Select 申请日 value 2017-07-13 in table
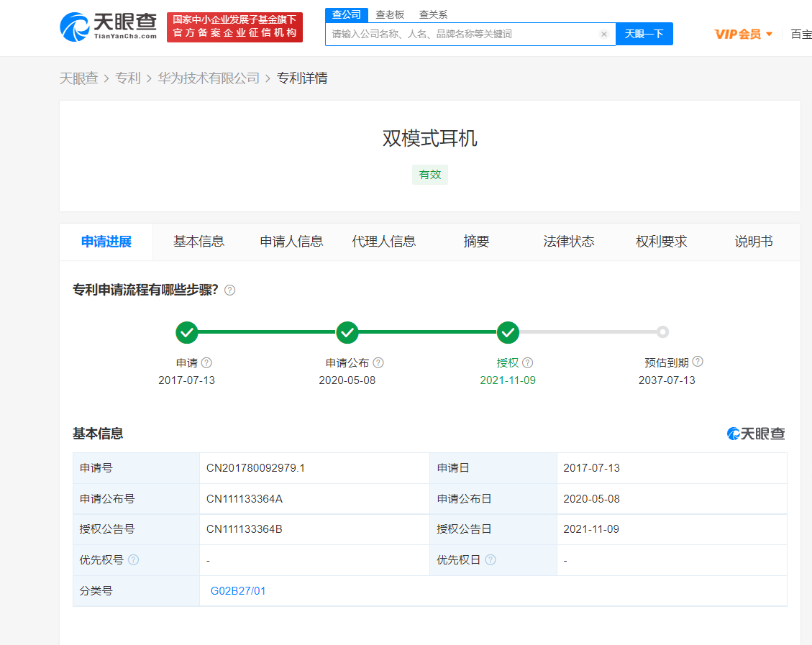 [591, 468]
